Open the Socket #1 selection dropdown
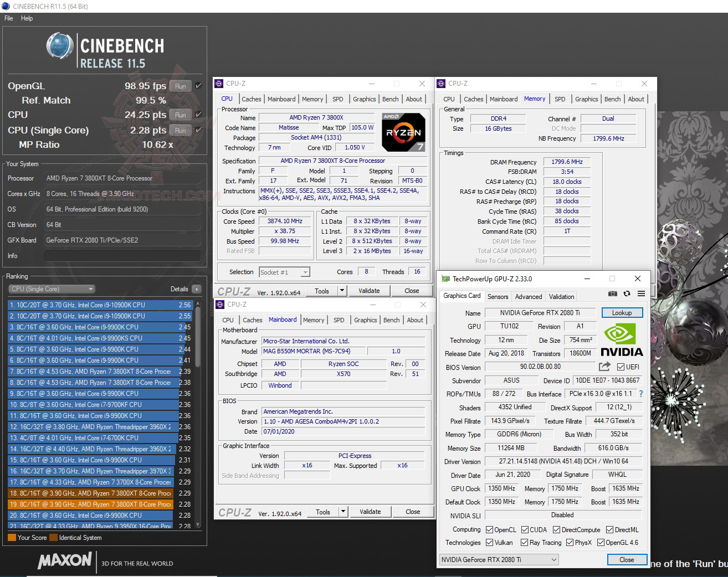728x577 pixels. [284, 272]
